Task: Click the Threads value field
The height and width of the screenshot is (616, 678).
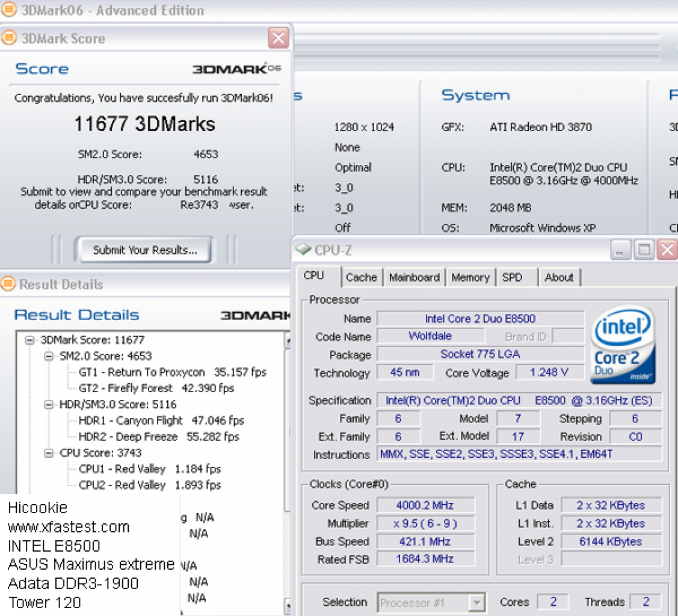Action: pyautogui.click(x=646, y=602)
